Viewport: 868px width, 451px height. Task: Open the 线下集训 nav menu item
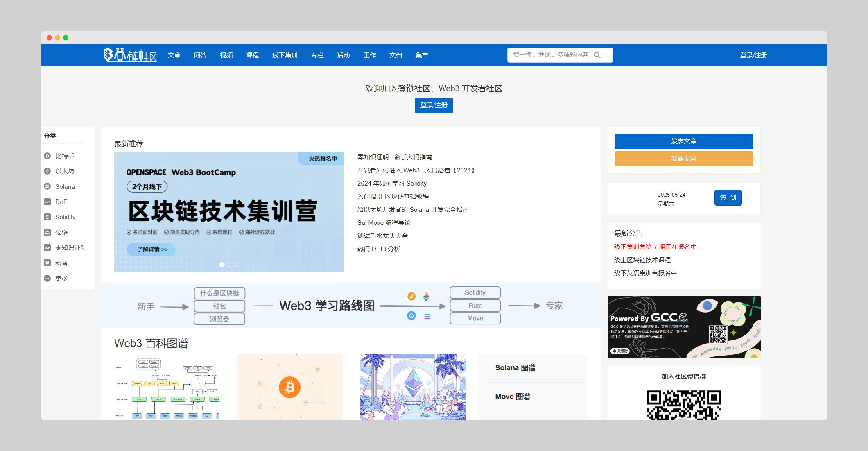285,55
